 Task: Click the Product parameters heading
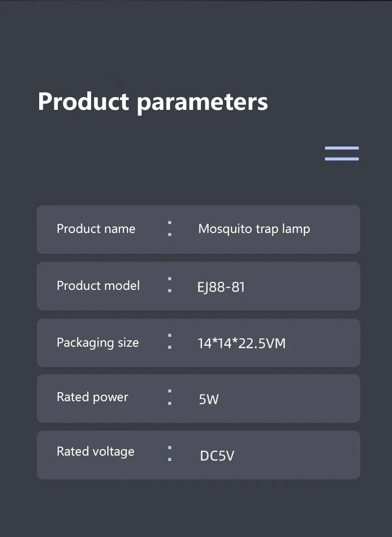(x=153, y=102)
